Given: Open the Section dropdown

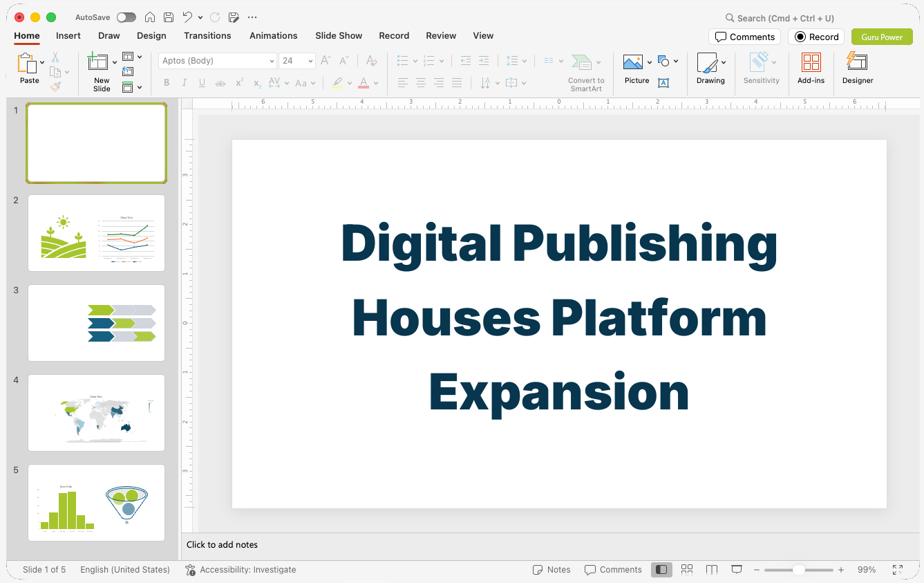Looking at the screenshot, I should coord(132,87).
